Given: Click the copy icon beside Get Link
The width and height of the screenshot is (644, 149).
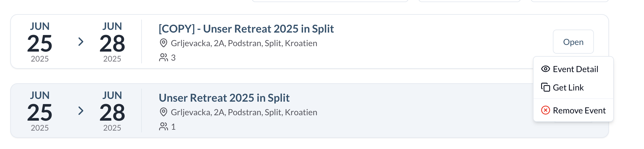Looking at the screenshot, I should tap(545, 87).
